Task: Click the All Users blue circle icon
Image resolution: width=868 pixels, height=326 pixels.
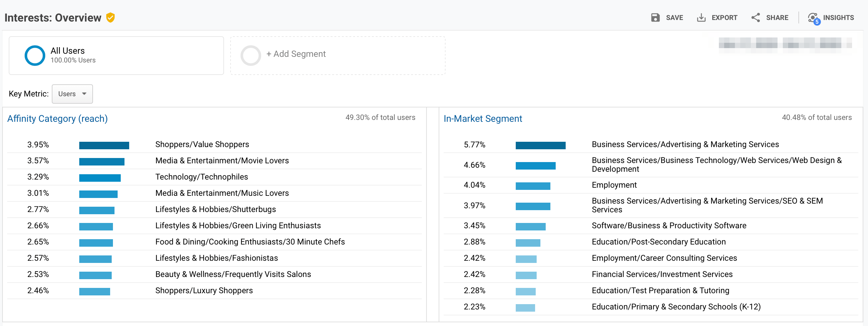Action: click(35, 55)
